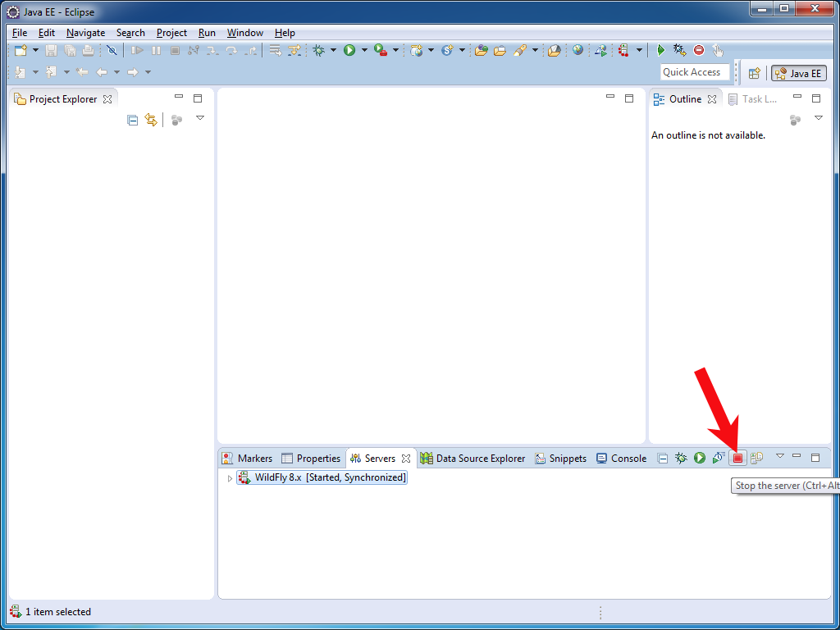840x630 pixels.
Task: Click the Open Task folder icon
Action: 500,50
